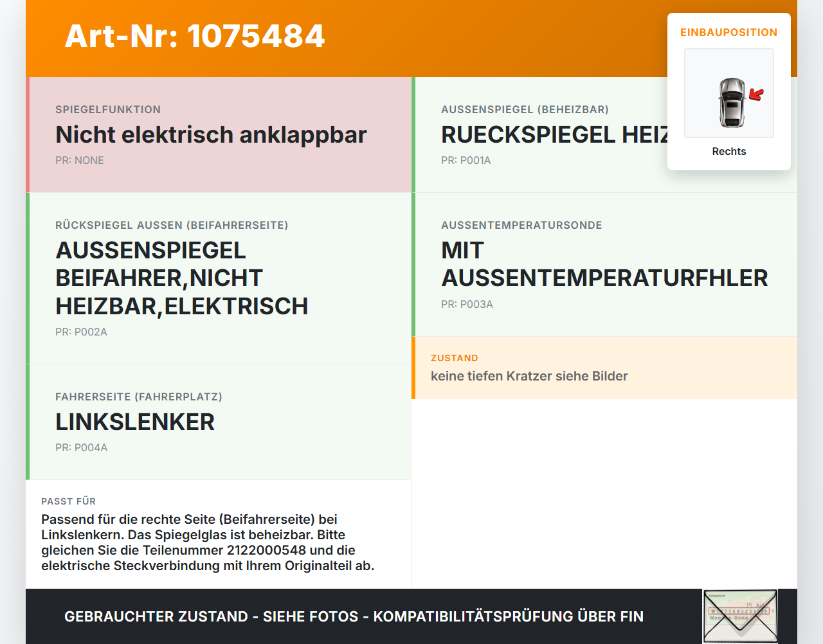
Task: Select the Art-Nr: 1075484 heading
Action: pyautogui.click(x=195, y=36)
